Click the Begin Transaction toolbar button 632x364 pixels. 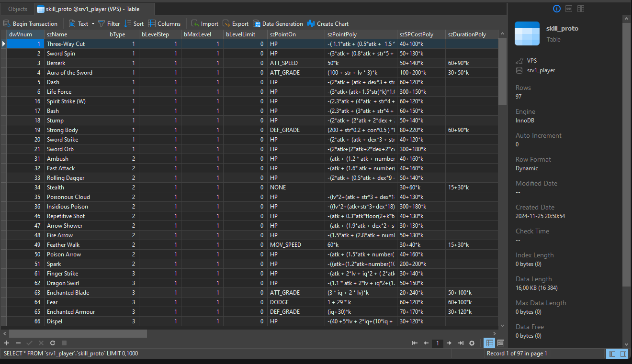click(x=30, y=23)
